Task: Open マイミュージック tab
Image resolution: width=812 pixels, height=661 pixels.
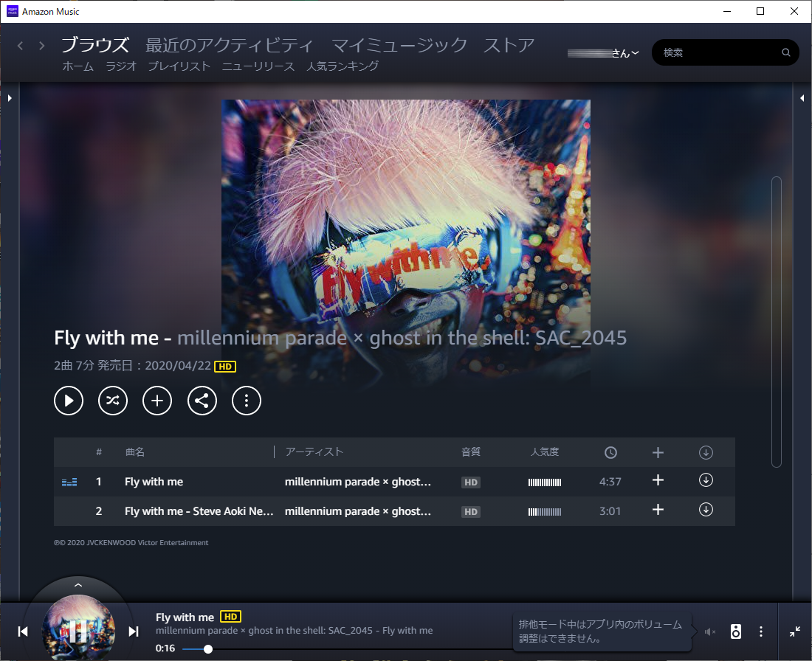Action: tap(399, 45)
